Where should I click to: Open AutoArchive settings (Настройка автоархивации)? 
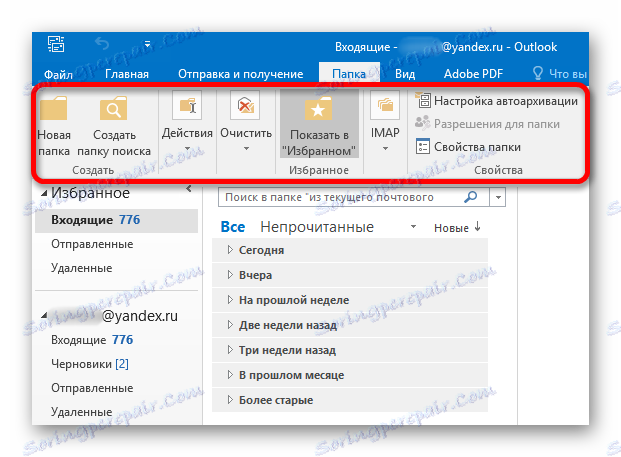click(x=496, y=101)
